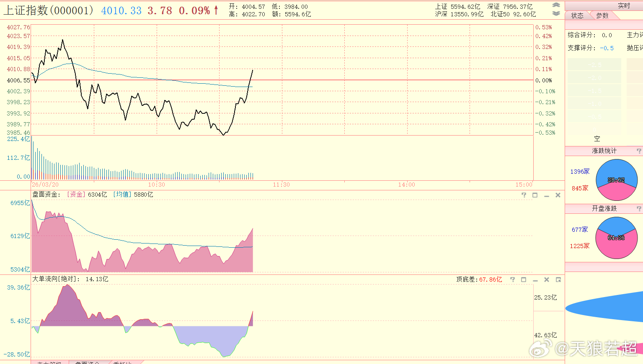Pop out the 大单流向 panel into a window
This screenshot has width=643, height=364.
coord(558,279)
